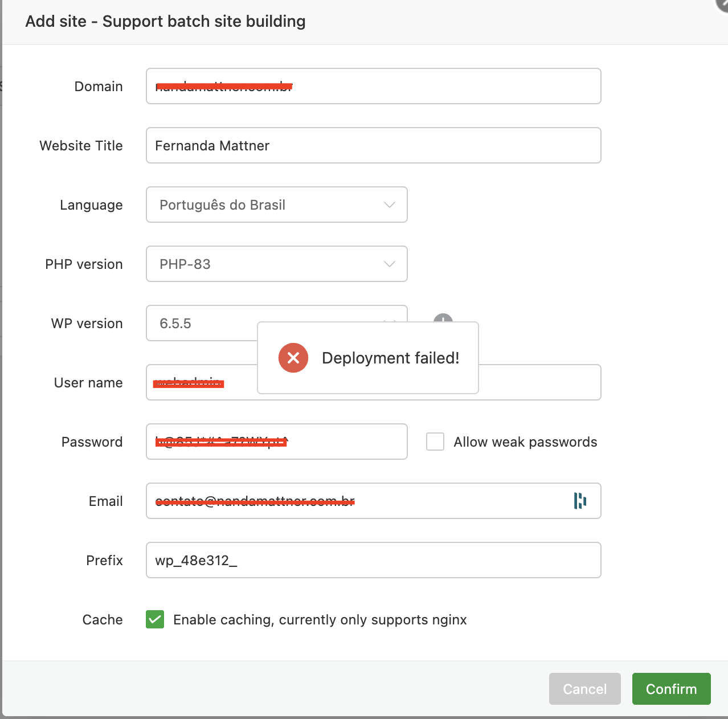Focus the Email address field

(456, 501)
